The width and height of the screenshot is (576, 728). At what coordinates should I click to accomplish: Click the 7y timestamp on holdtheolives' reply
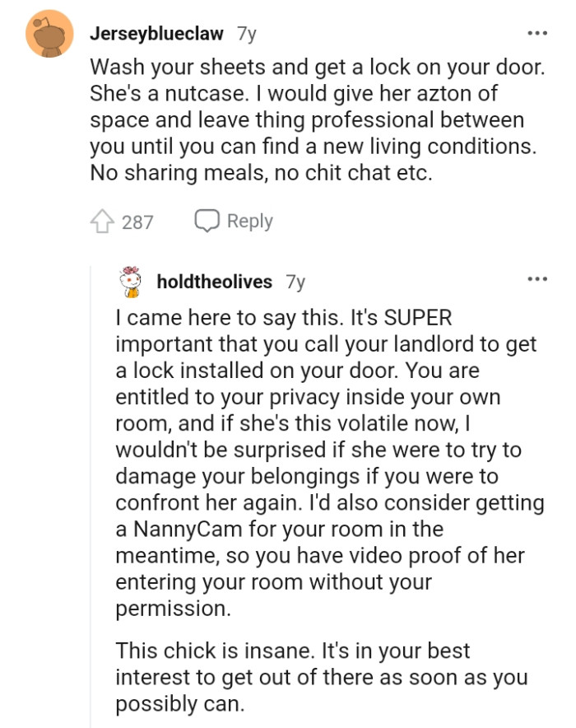click(x=295, y=281)
